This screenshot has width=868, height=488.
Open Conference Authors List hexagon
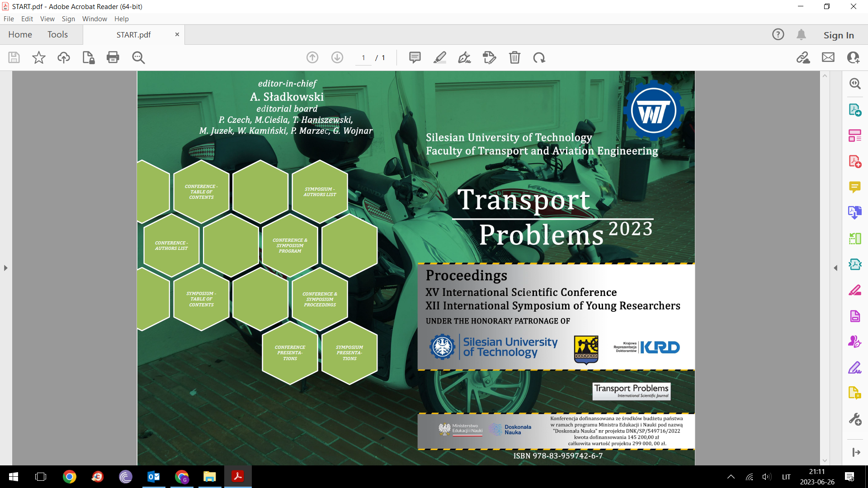coord(171,245)
